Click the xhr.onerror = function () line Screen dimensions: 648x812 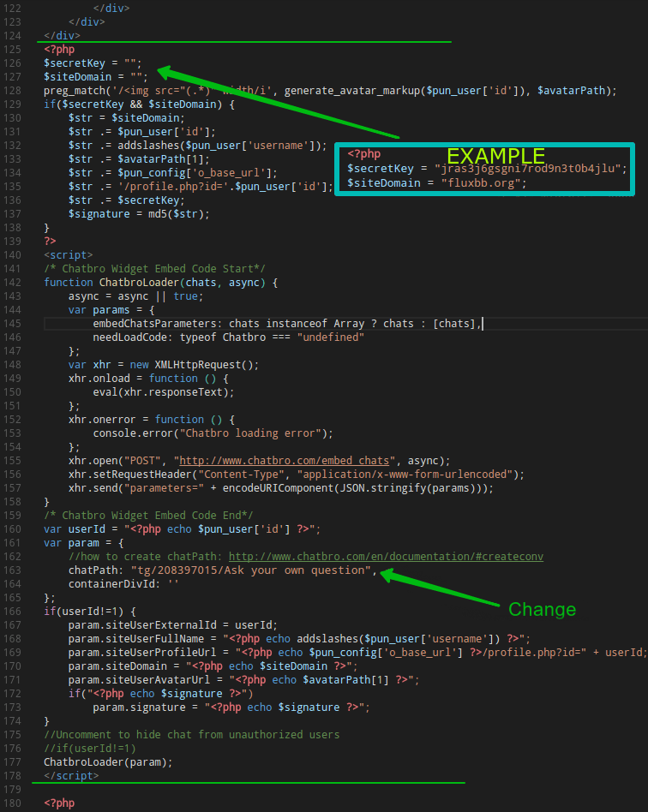point(152,420)
